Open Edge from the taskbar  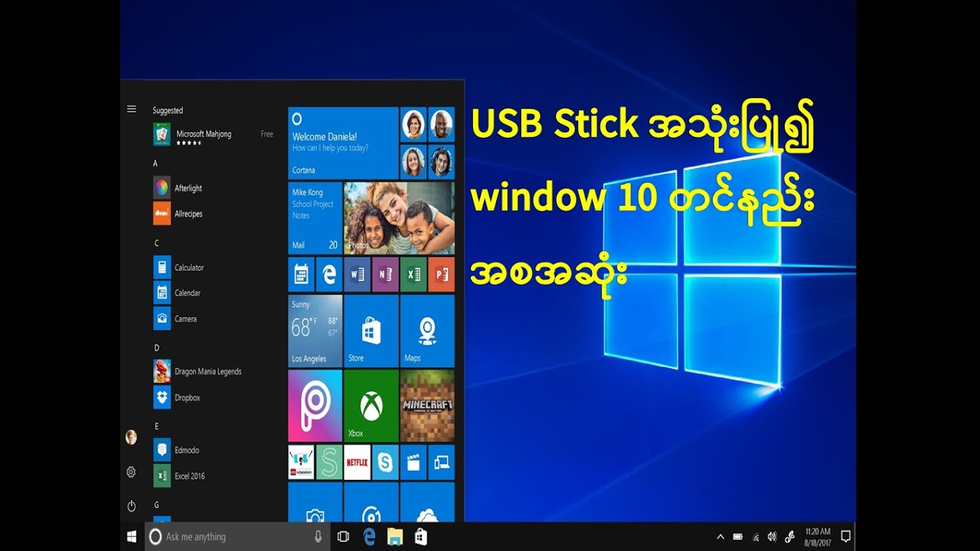(x=369, y=536)
